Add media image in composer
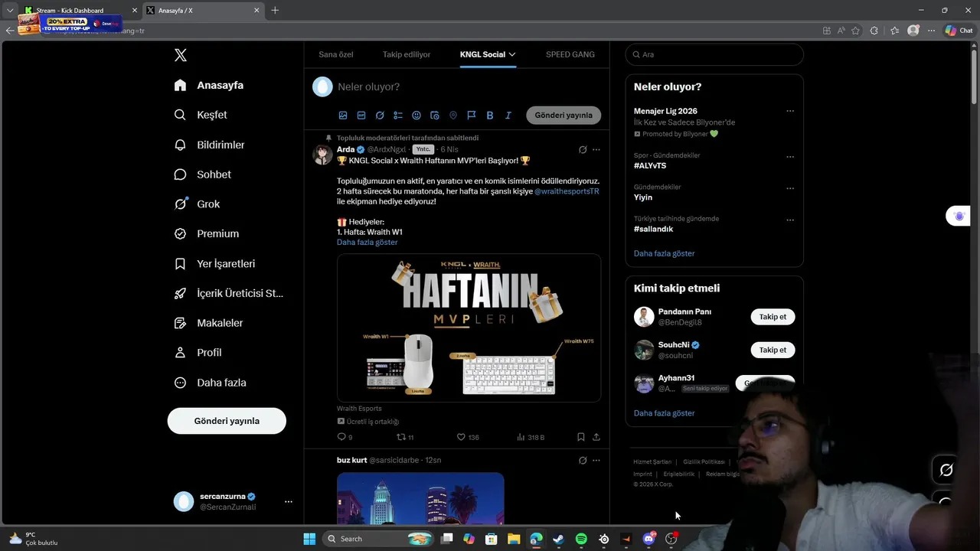980x551 pixels. coord(343,116)
